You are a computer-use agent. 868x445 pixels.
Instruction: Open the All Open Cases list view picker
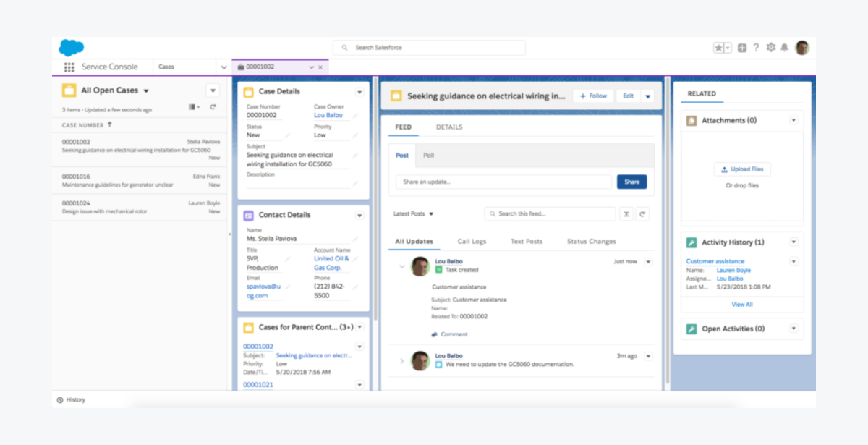145,91
